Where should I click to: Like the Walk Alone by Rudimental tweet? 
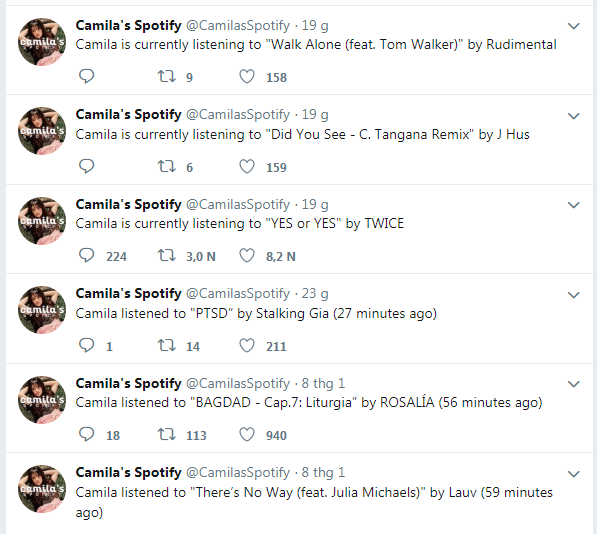click(x=247, y=77)
